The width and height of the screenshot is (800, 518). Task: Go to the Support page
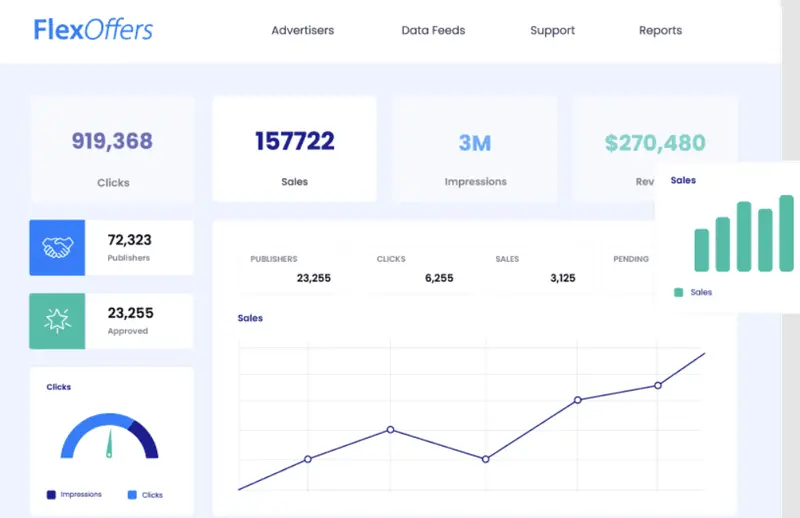click(552, 30)
